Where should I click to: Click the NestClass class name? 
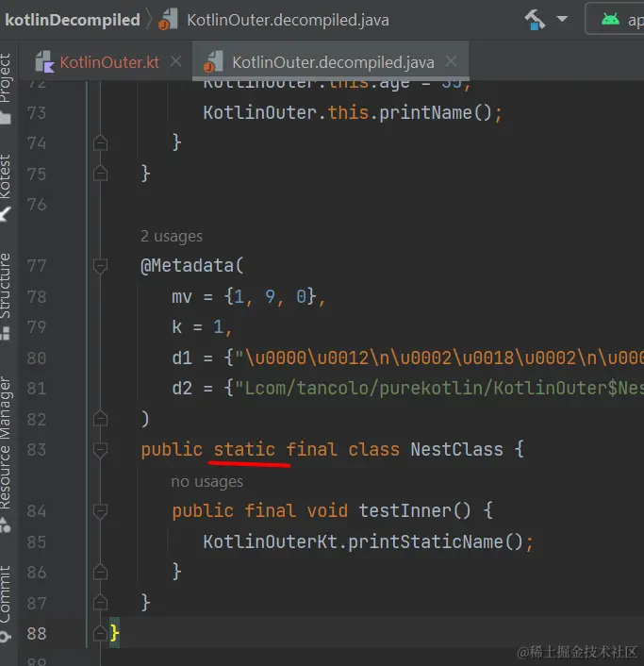456,449
